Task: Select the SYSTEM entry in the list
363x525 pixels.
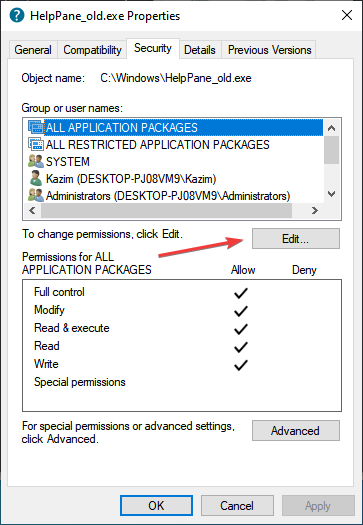Action: 68,162
